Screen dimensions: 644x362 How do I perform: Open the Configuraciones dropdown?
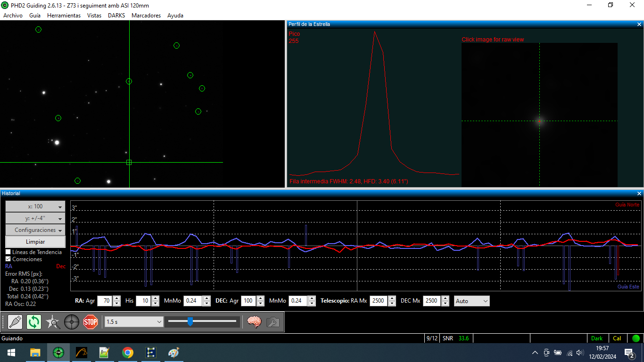pos(35,230)
